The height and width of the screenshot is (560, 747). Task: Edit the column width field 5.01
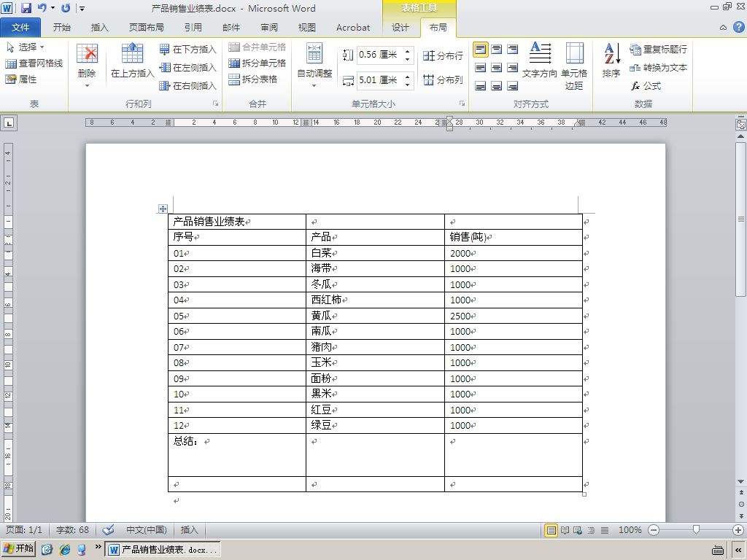point(379,80)
